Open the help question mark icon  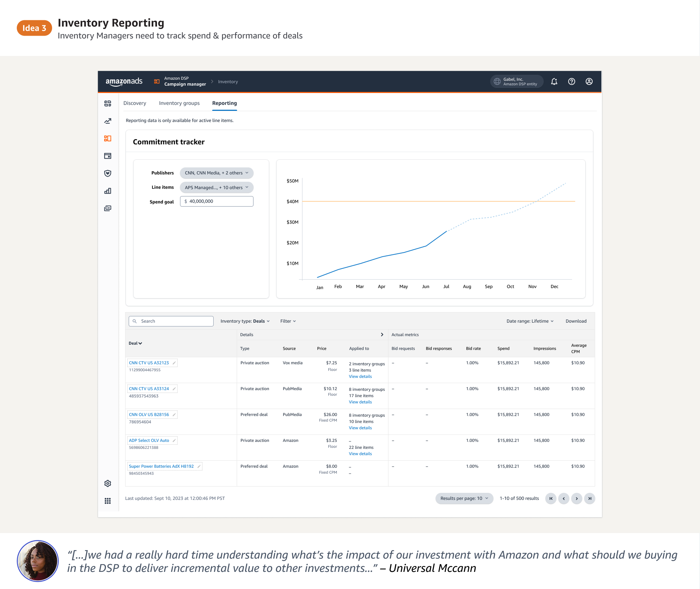coord(572,81)
